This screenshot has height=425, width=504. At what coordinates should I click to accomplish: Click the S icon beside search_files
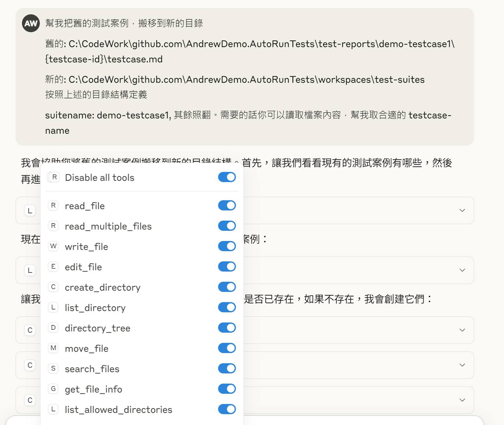pos(53,369)
